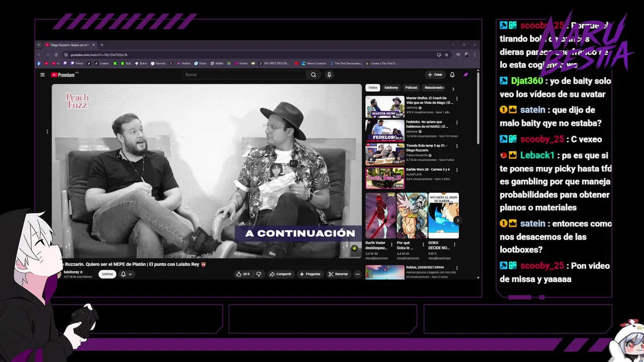This screenshot has height=362, width=644.
Task: Bookmark this page with star icon
Action: coord(446,55)
